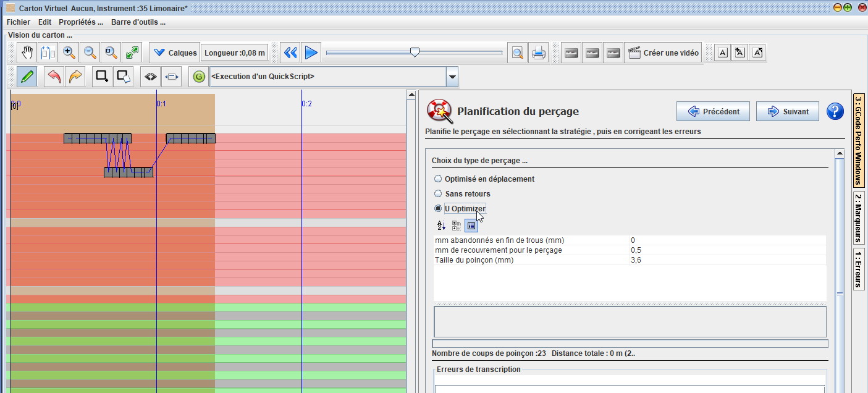
Task: Expand the Calques layers dropdown
Action: (x=175, y=53)
